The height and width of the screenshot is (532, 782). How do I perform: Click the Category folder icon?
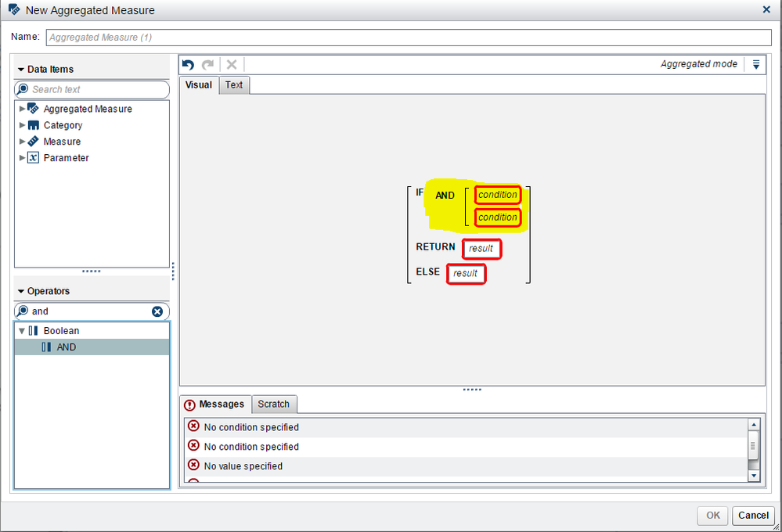tap(33, 125)
